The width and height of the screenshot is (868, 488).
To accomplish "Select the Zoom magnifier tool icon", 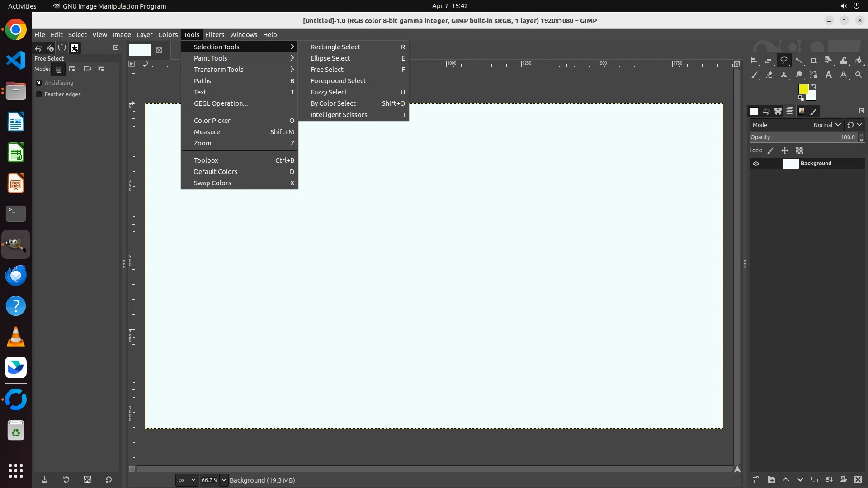I will coord(859,75).
